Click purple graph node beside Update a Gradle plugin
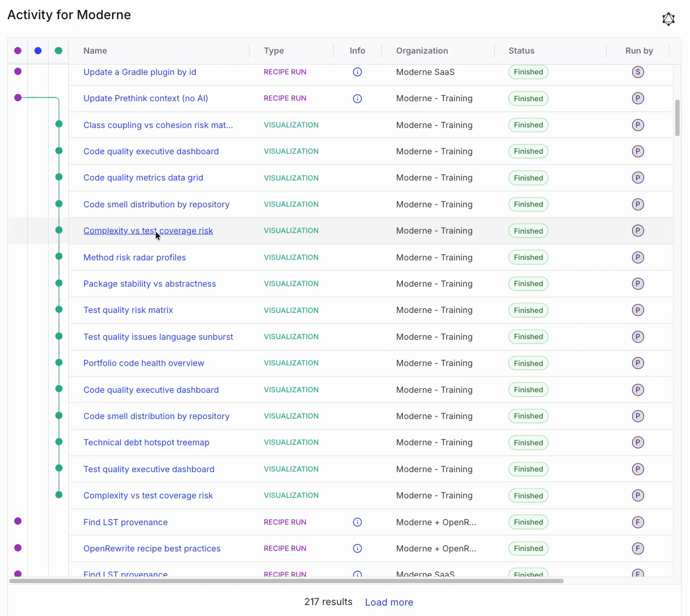 (x=17, y=71)
